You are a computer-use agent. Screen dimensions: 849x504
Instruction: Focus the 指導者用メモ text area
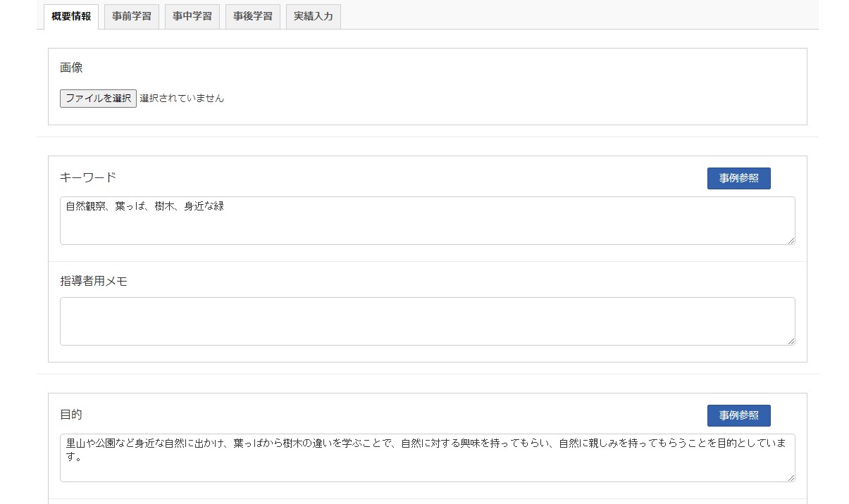(428, 321)
